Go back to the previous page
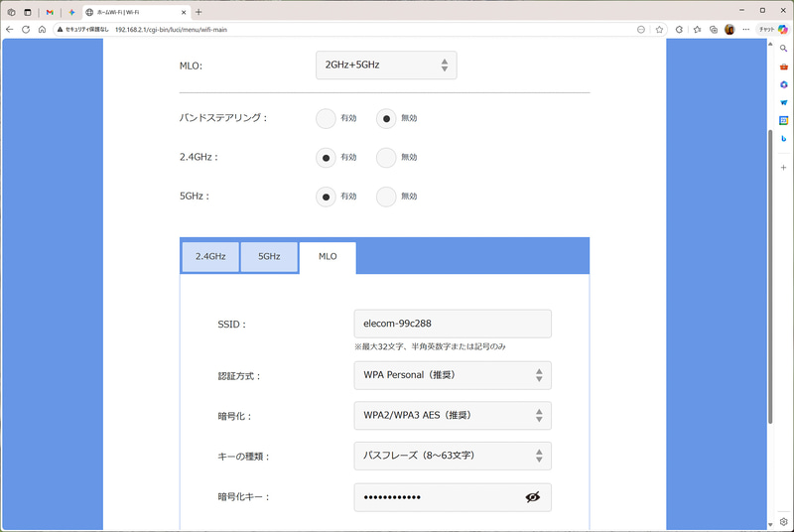 (x=10, y=30)
